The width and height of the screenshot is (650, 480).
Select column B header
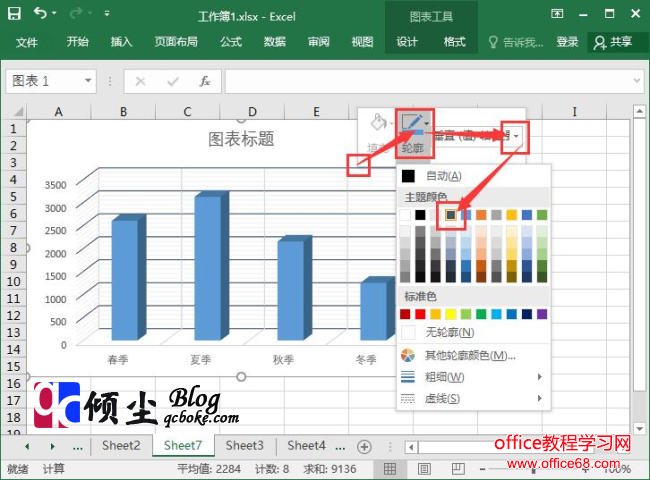click(123, 112)
